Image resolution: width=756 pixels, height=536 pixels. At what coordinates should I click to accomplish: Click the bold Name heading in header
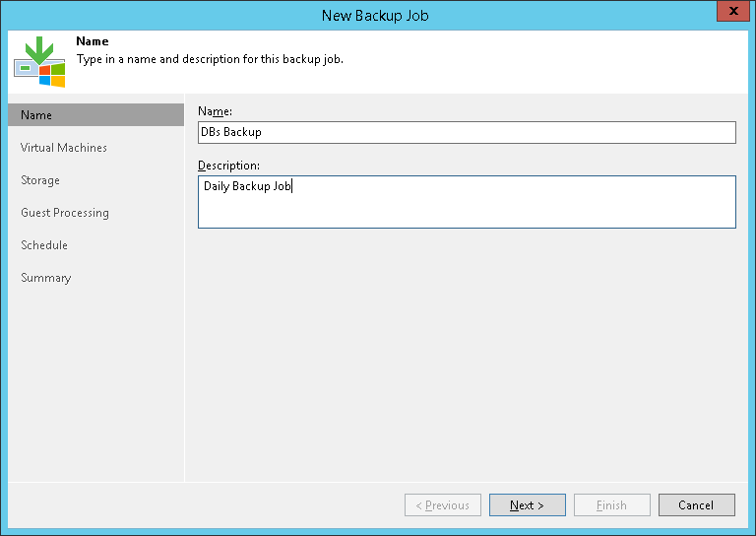[93, 42]
